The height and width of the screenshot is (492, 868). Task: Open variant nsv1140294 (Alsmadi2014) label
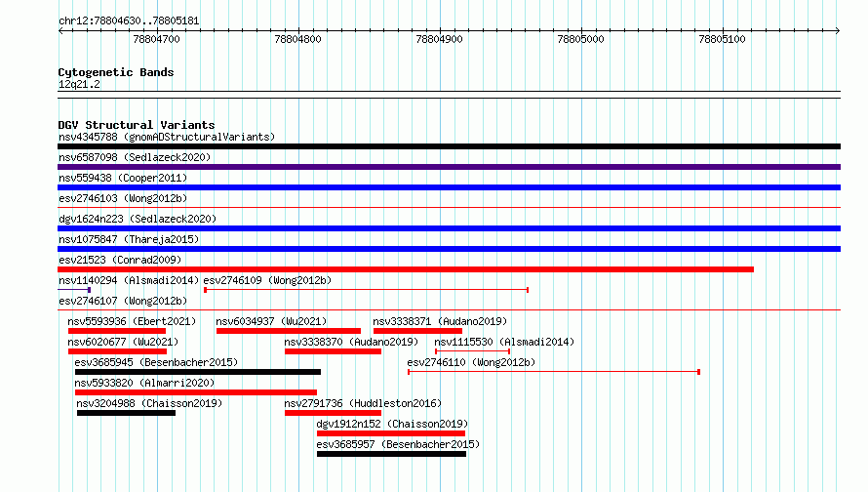click(x=129, y=280)
